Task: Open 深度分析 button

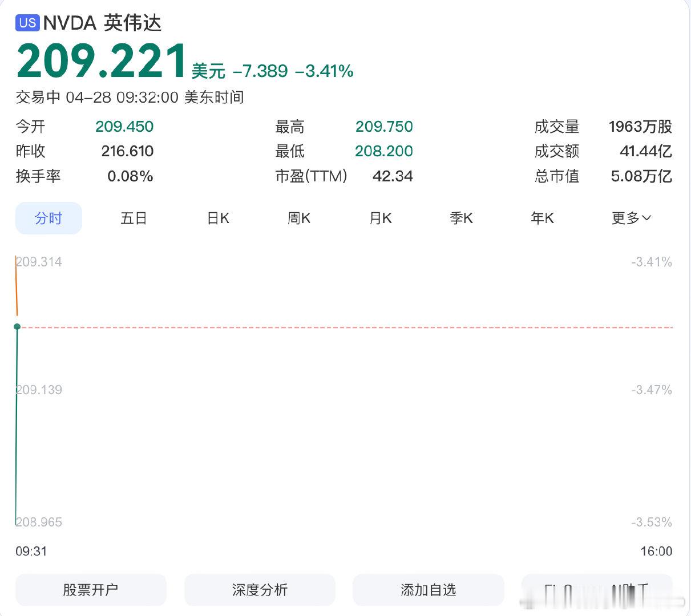Action: [260, 590]
